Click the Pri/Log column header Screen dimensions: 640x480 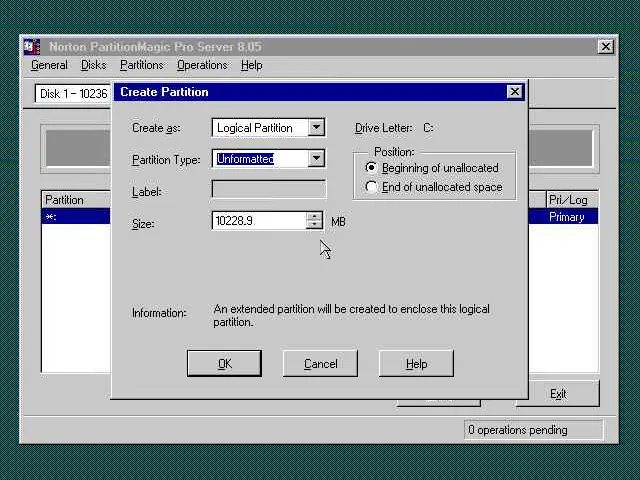click(x=572, y=200)
